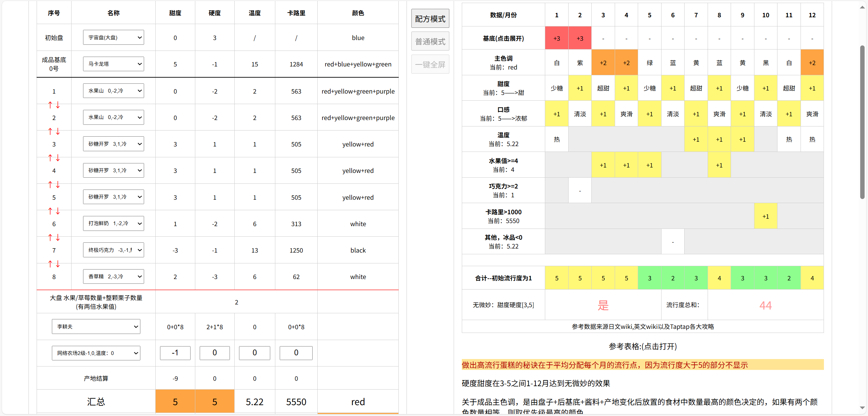
Task: Open the 马卡龙塔 base dropdown
Action: (x=114, y=64)
